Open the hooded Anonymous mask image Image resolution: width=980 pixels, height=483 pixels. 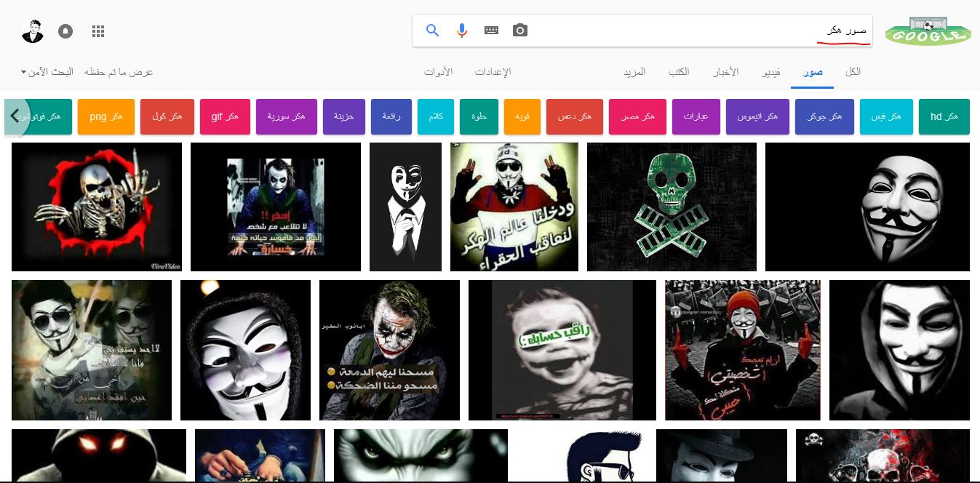pyautogui.click(x=899, y=350)
